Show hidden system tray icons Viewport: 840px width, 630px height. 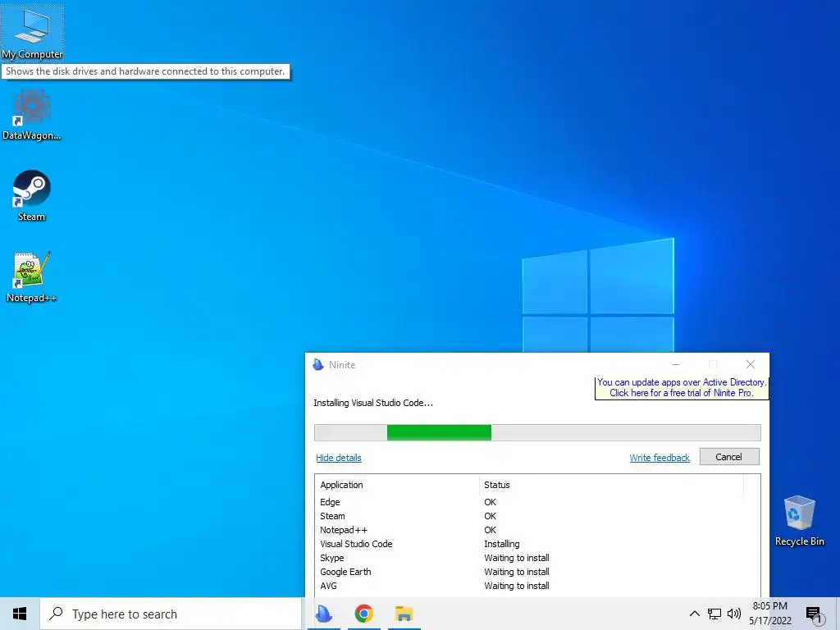[x=694, y=614]
